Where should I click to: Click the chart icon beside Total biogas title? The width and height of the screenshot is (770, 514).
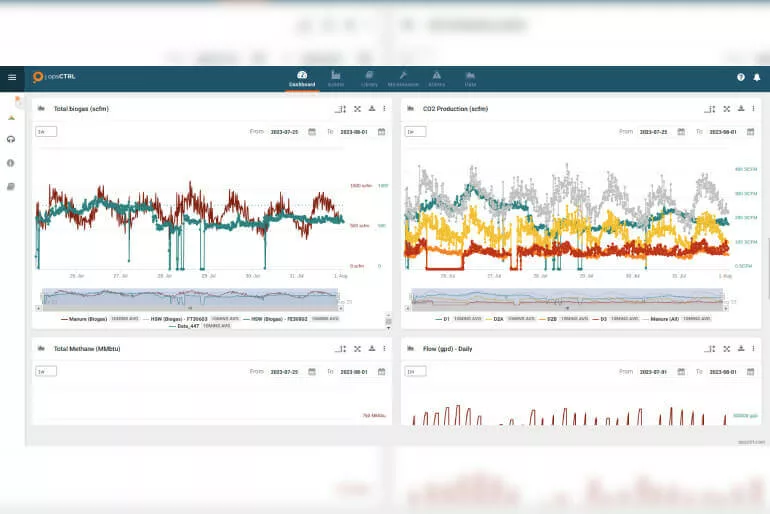coord(41,108)
